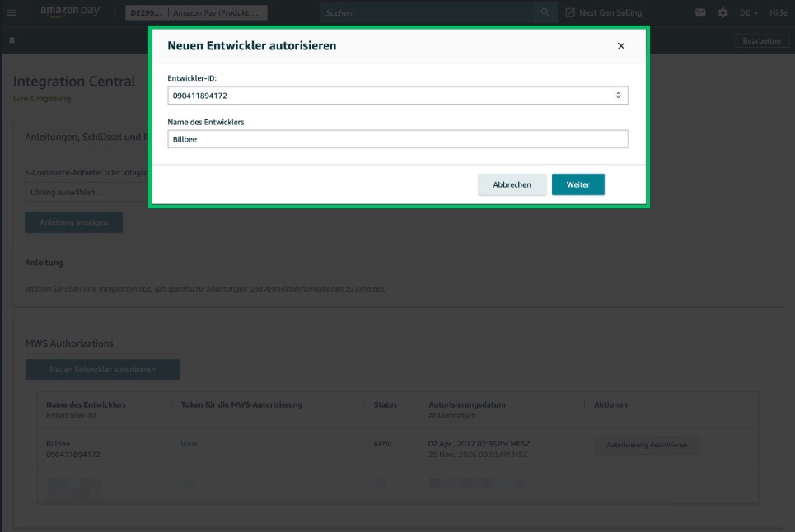
Task: Click the Autorisierungsdatum column header
Action: coord(467,405)
